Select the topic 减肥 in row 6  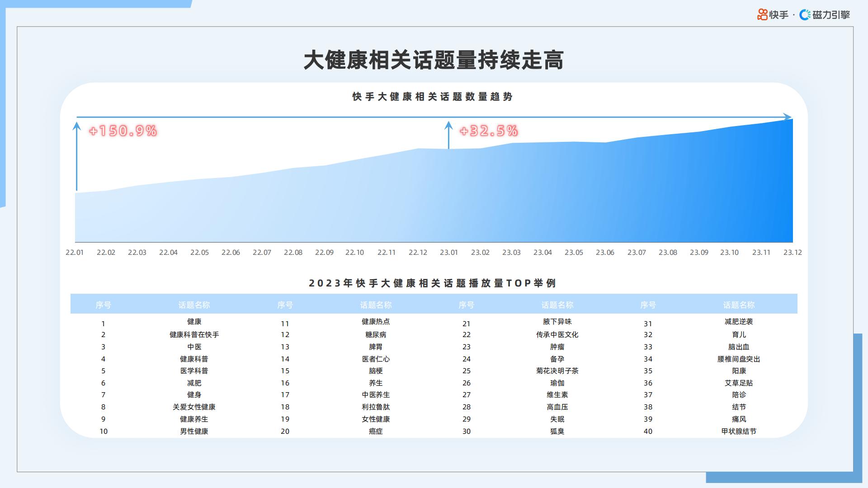click(x=194, y=383)
